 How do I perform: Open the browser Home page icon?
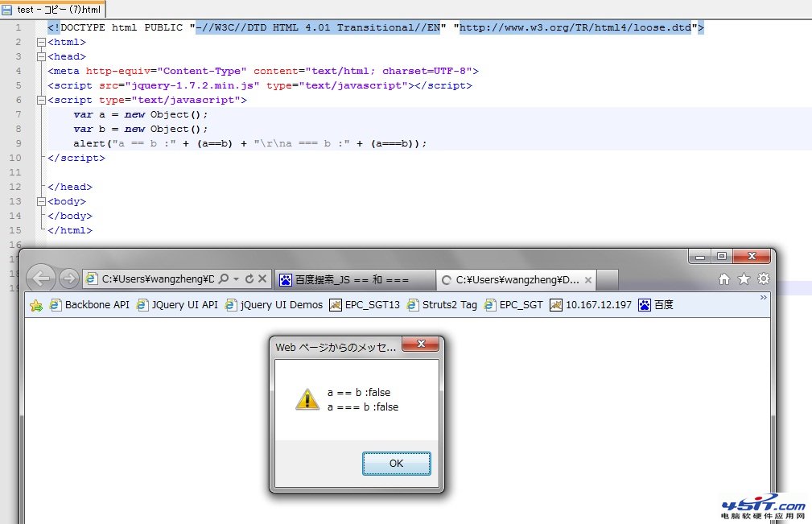(x=724, y=279)
